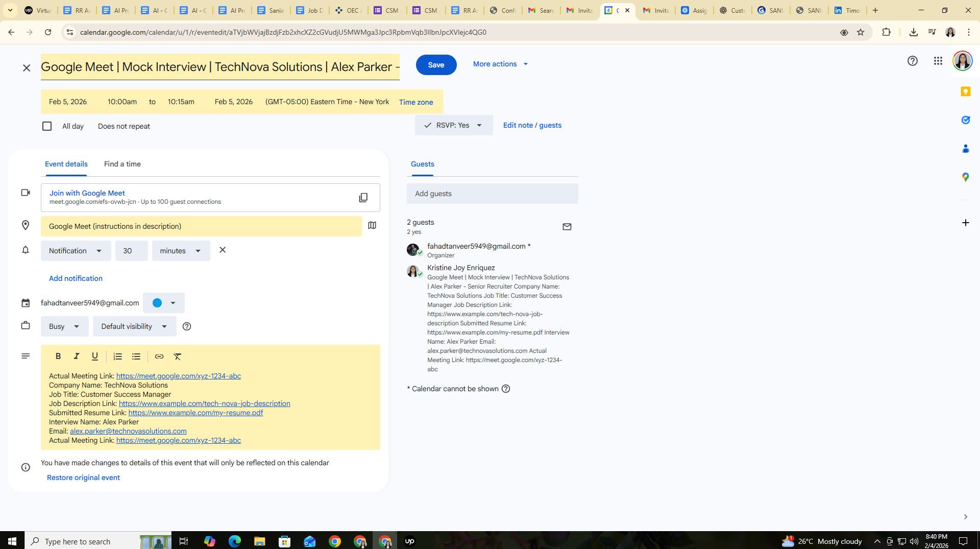Insert numbered list in description

(118, 356)
